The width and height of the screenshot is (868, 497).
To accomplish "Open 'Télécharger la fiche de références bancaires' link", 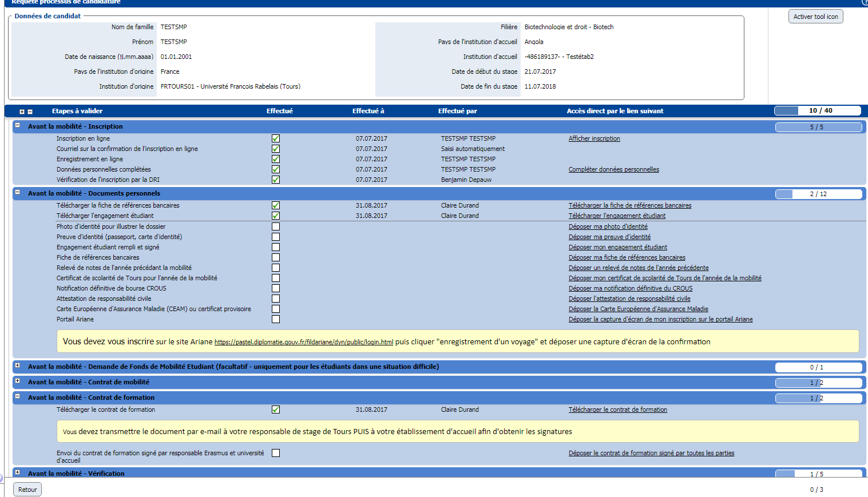I will point(629,205).
